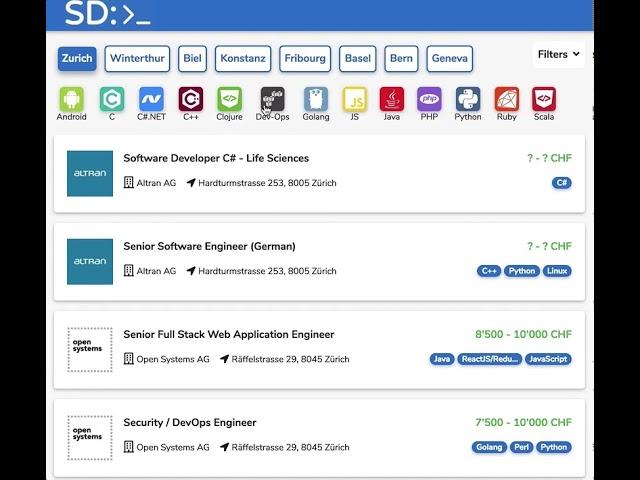Choose the Golang gopher icon
Viewport: 640px width, 480px height.
pyautogui.click(x=316, y=99)
